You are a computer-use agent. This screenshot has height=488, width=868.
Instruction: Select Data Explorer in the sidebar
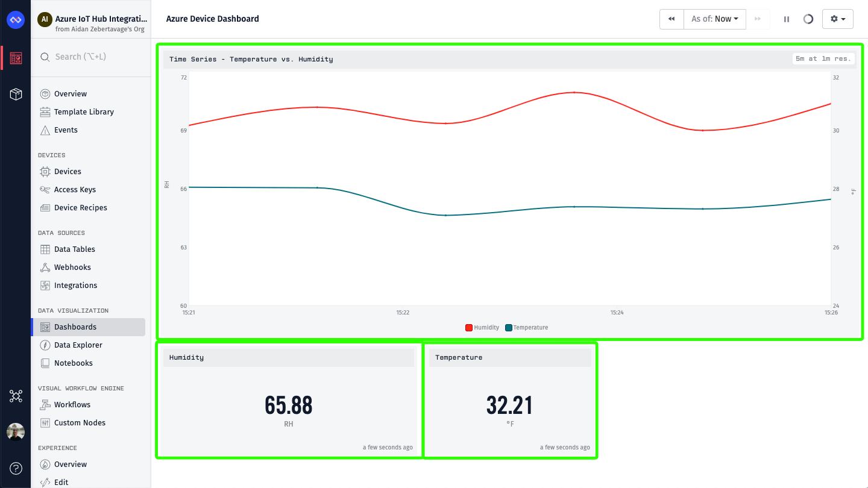click(78, 345)
